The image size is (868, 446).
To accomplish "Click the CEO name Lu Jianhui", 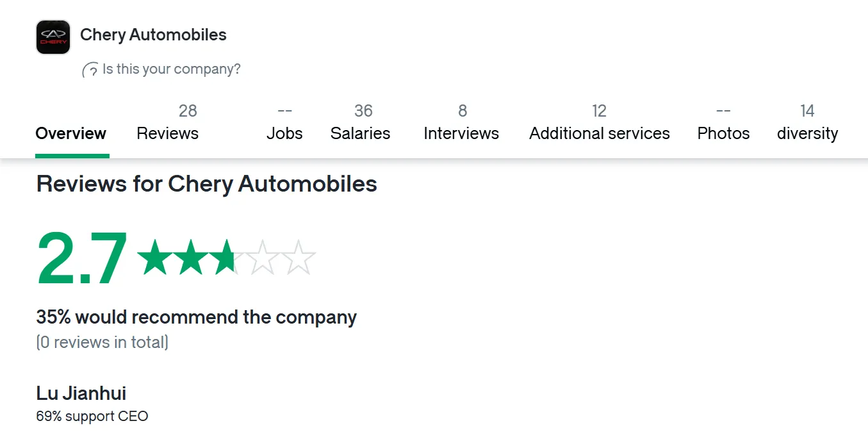I will (81, 393).
